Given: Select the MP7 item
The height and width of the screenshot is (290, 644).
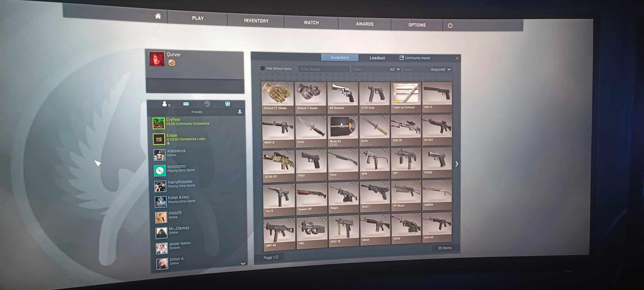Looking at the screenshot, I should [406, 163].
